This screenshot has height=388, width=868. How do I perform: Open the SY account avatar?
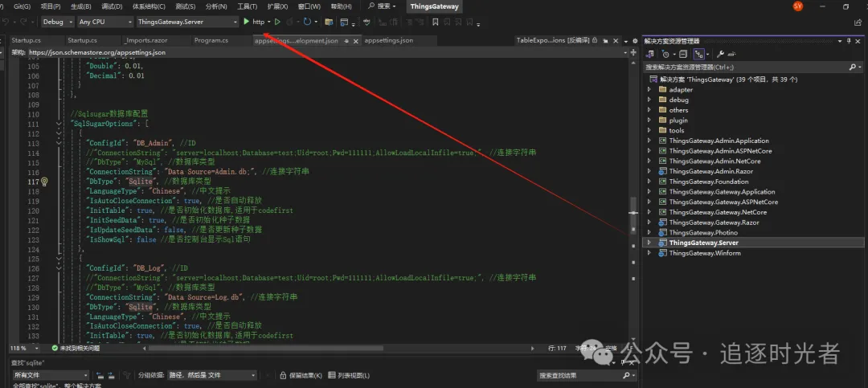(x=798, y=6)
